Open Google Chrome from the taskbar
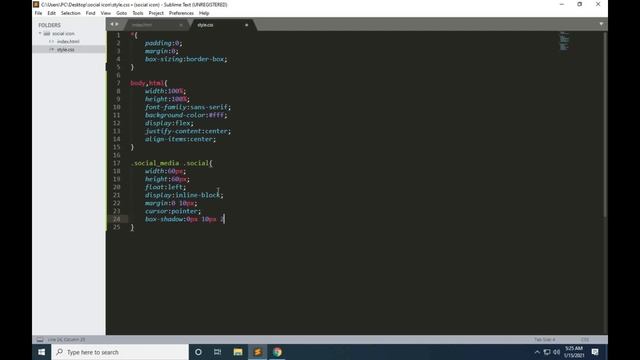 point(277,352)
